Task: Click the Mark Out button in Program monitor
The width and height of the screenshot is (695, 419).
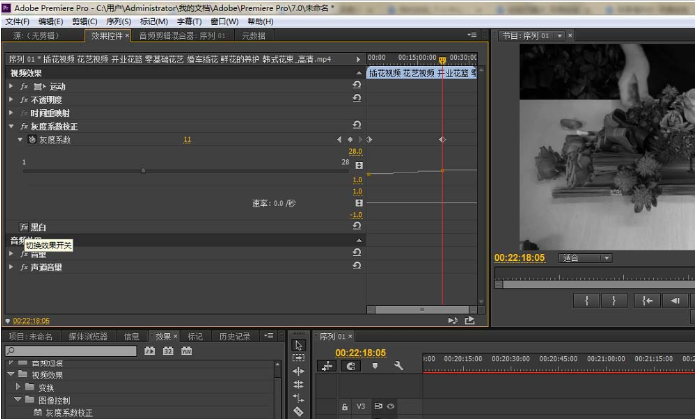Action: click(x=614, y=299)
